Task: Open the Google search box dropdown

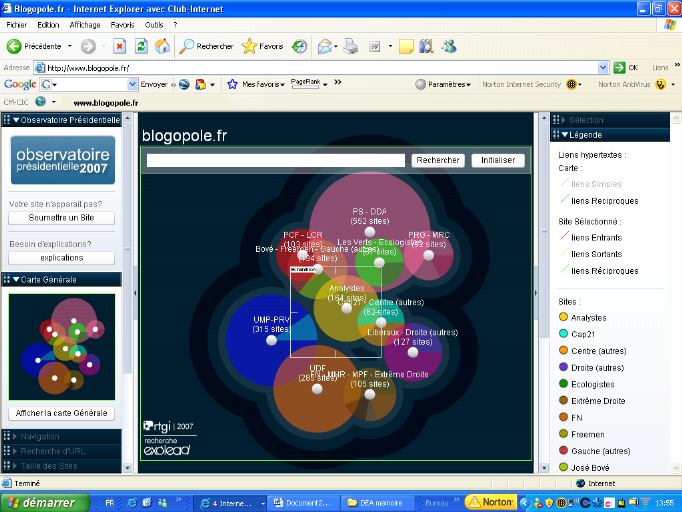Action: [132, 84]
